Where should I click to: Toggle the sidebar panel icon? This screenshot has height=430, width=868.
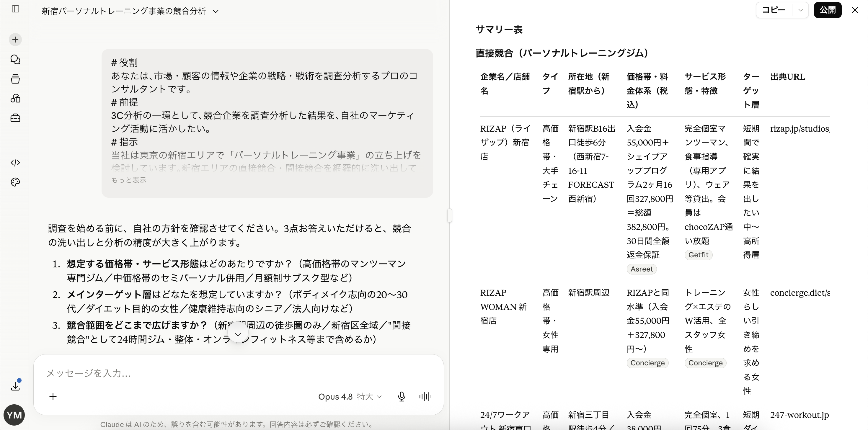tap(15, 9)
